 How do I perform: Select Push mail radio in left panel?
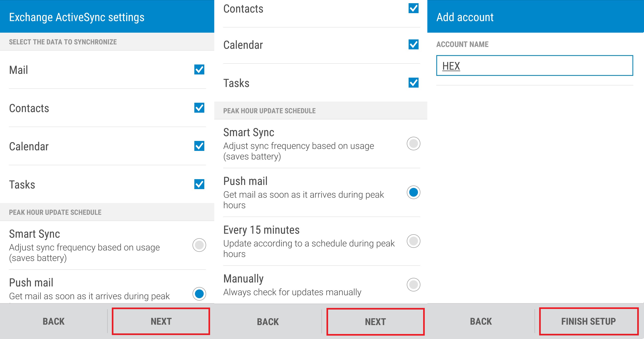pos(199,294)
